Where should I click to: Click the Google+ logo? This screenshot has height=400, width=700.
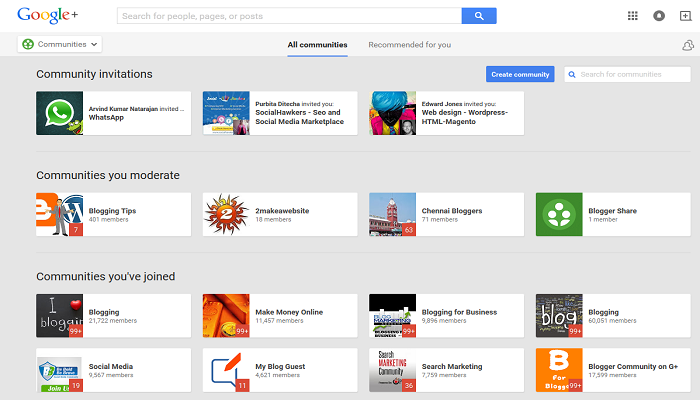(x=47, y=15)
